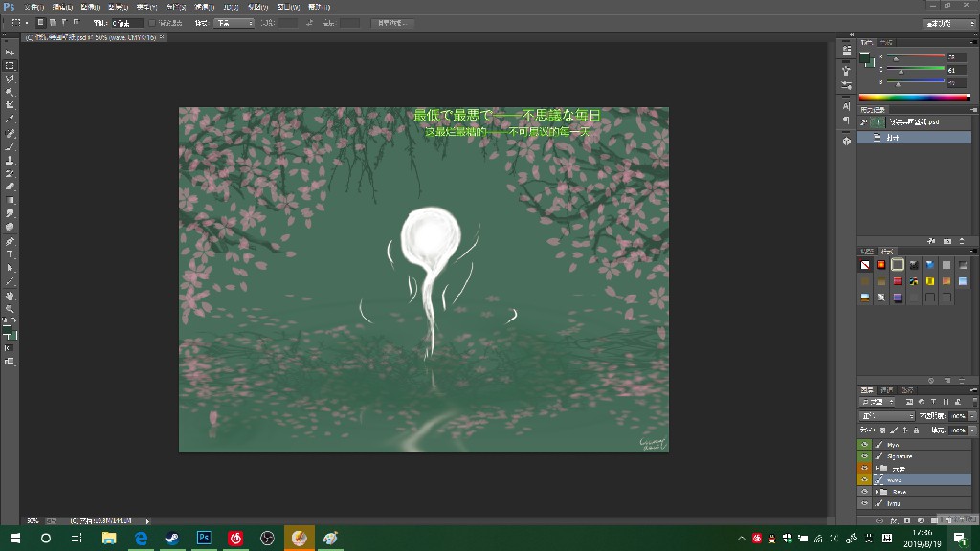Screen dimensions: 980x551
Task: Select the Gradient tool
Action: pos(10,200)
